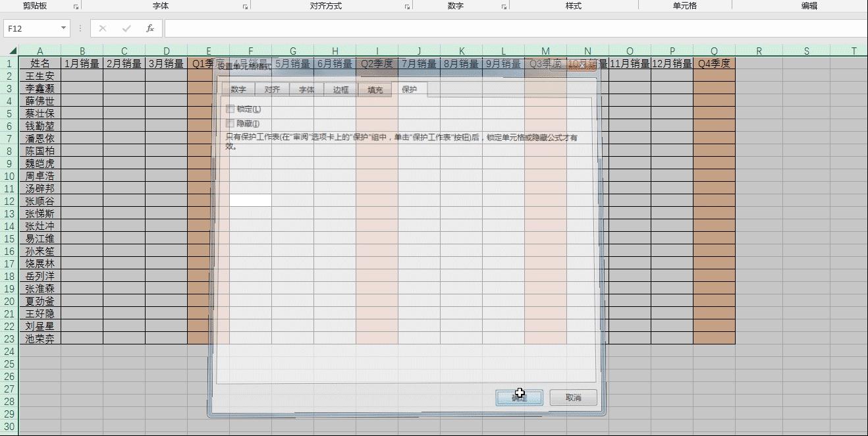Open the 对齐方式 group dialog launcher
Viewport: 868px width, 436px height.
407,6
